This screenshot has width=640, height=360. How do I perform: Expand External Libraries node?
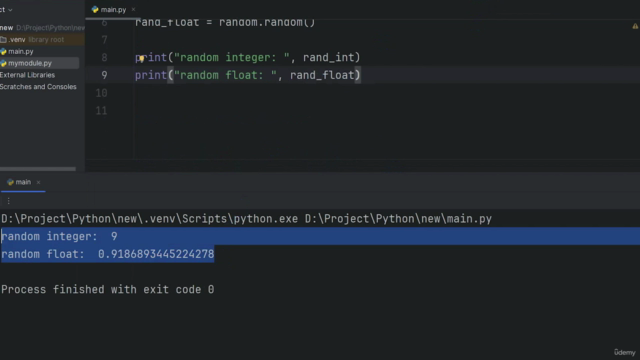click(27, 75)
